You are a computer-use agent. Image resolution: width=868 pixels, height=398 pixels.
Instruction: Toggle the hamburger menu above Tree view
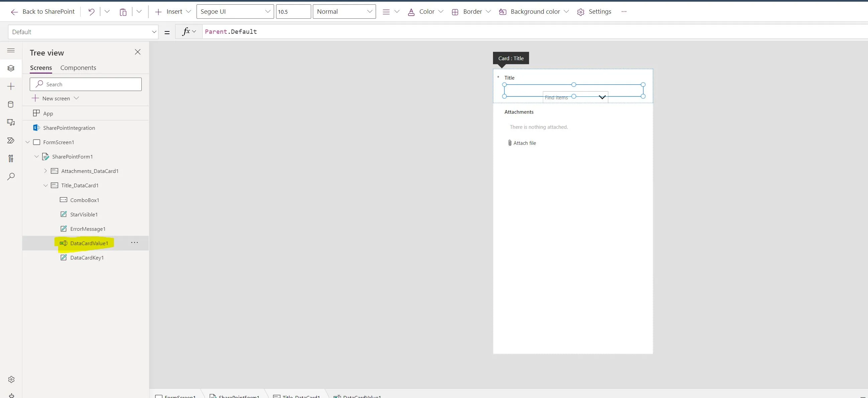point(11,50)
